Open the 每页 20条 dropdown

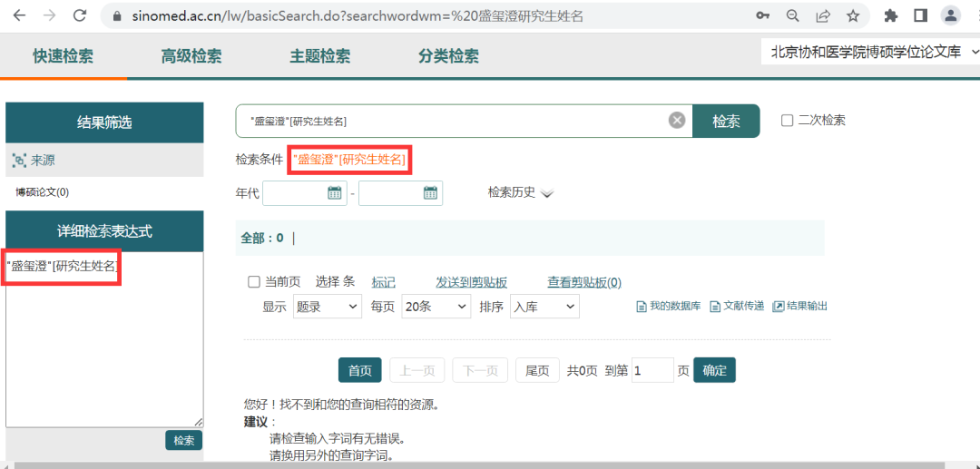point(436,307)
